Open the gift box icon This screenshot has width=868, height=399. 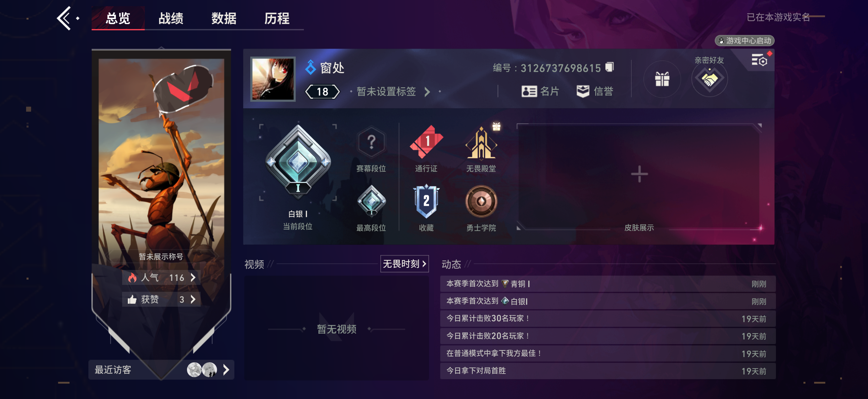point(662,79)
